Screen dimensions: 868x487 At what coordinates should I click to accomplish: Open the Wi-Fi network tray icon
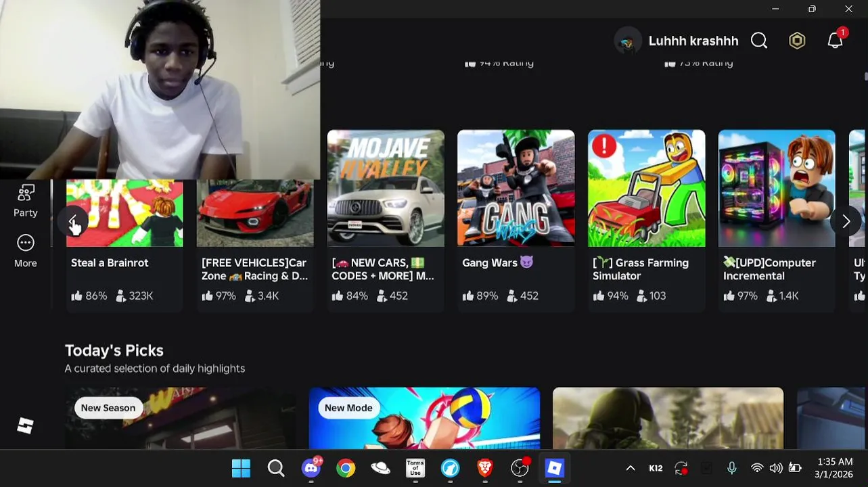click(757, 468)
